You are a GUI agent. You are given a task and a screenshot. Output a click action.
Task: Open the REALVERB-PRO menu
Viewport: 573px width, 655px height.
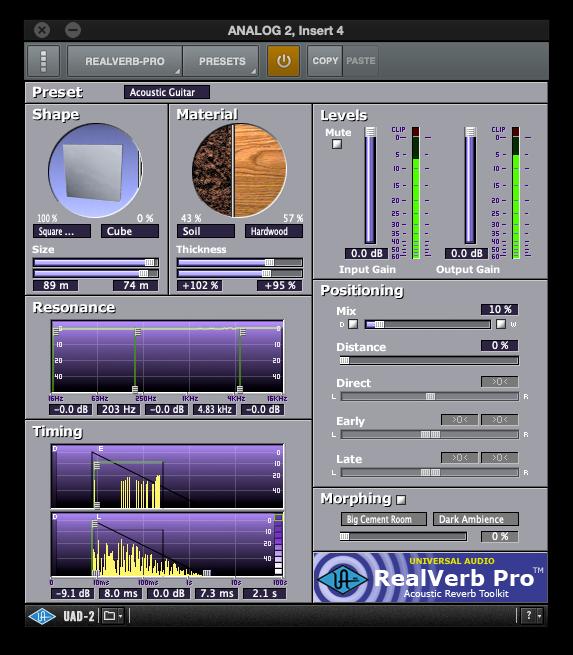point(124,61)
